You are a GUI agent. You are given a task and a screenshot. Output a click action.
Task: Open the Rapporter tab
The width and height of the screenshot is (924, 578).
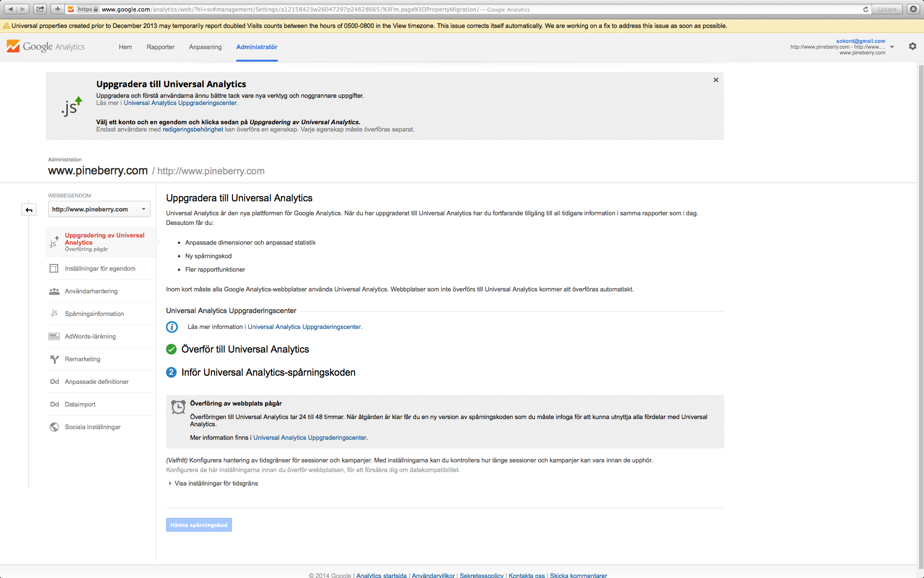161,47
